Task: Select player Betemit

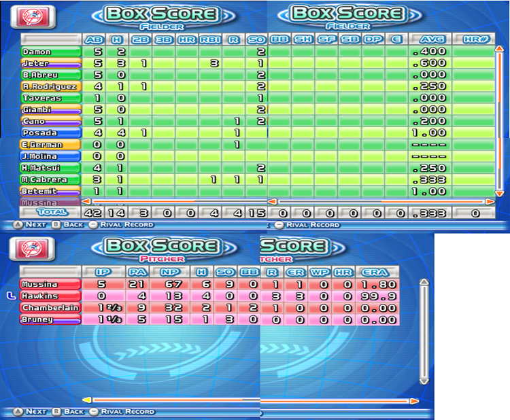Action: [x=50, y=191]
